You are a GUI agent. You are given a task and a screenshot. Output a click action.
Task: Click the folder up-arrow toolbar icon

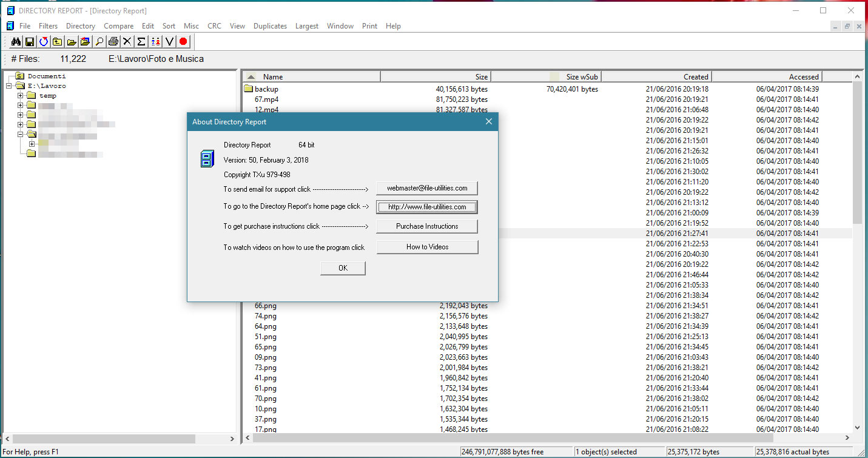tap(57, 42)
